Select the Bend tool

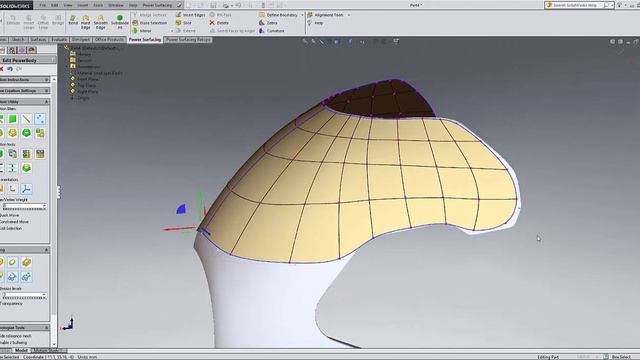coord(73,20)
